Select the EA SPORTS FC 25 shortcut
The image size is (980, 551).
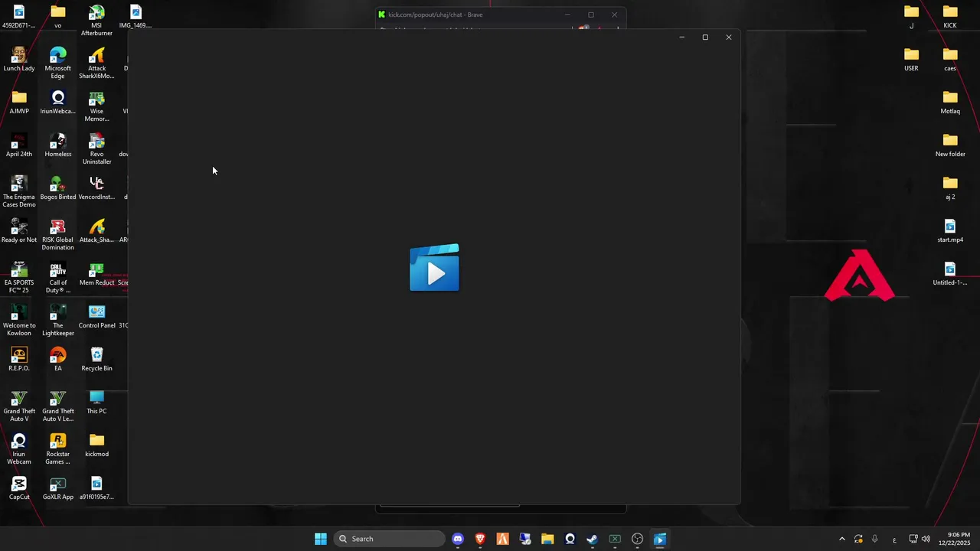19,278
